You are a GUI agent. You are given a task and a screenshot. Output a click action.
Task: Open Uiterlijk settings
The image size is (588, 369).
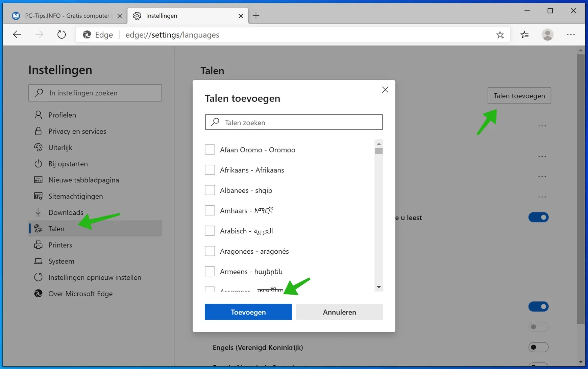click(x=95, y=147)
